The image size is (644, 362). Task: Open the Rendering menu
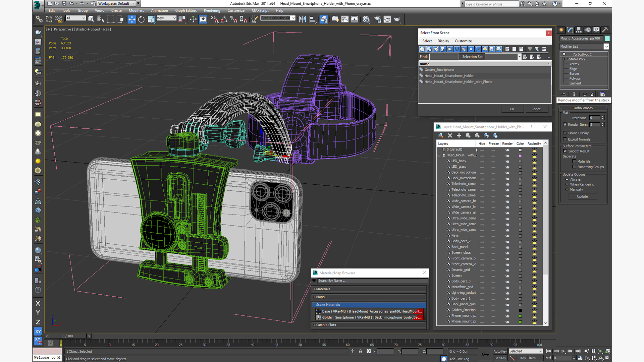click(x=212, y=10)
